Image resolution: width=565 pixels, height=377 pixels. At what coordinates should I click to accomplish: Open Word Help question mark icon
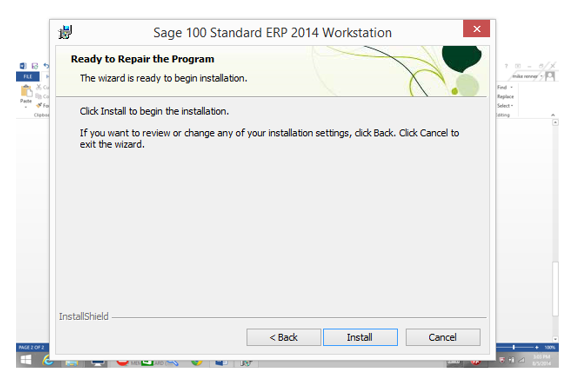pyautogui.click(x=506, y=66)
